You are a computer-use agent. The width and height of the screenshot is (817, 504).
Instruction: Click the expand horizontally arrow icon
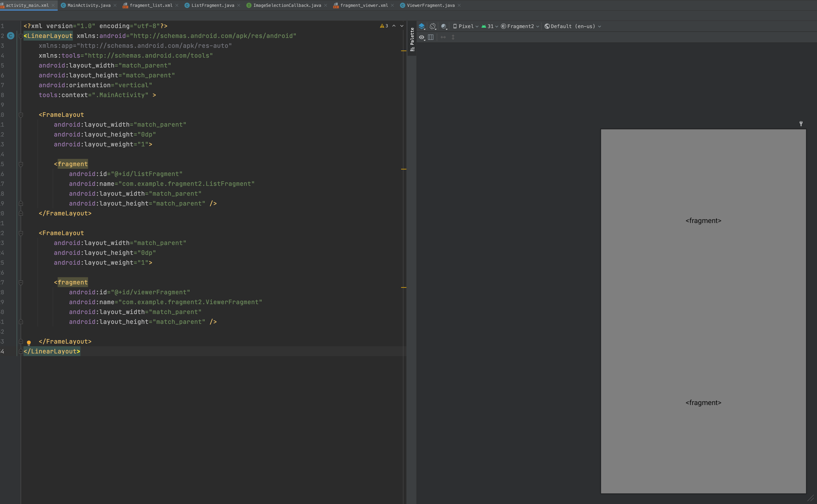pos(443,37)
